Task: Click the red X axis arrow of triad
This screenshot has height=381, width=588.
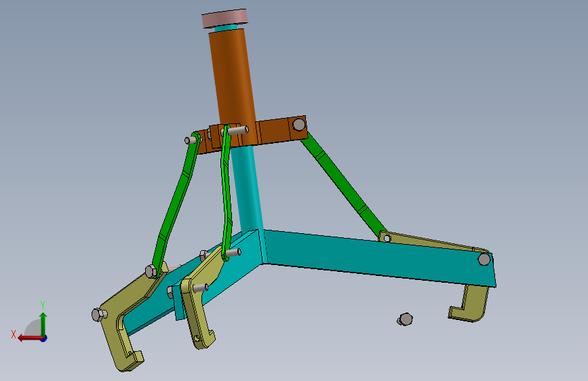Action: click(29, 338)
